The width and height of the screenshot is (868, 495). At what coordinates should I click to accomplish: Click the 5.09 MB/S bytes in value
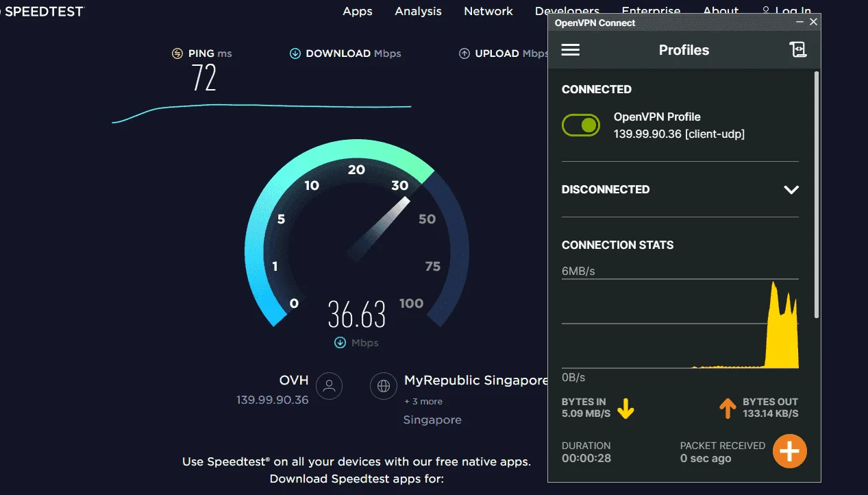pos(586,414)
